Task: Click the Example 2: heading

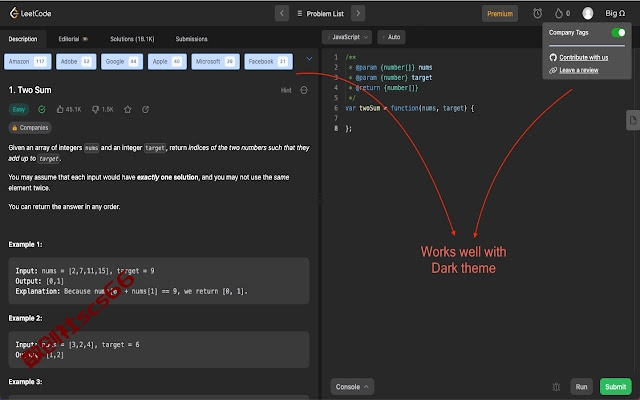Action: (25, 318)
